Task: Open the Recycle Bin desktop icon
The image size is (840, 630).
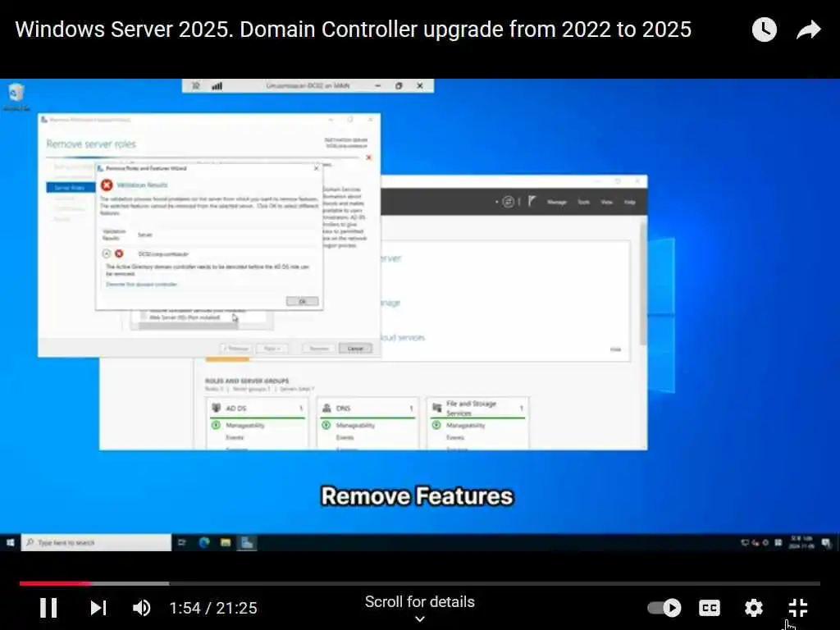Action: [x=16, y=97]
